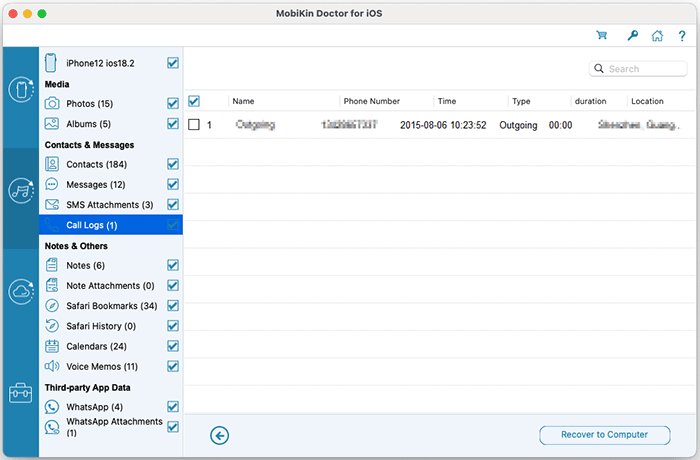
Task: Toggle the select-all checkbox in table header
Action: [194, 101]
